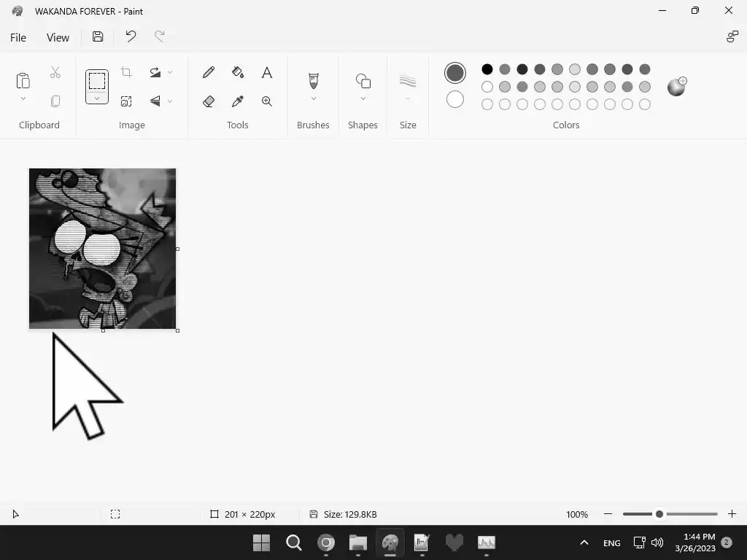The width and height of the screenshot is (747, 560).
Task: Expand the Size chevron
Action: 408,98
